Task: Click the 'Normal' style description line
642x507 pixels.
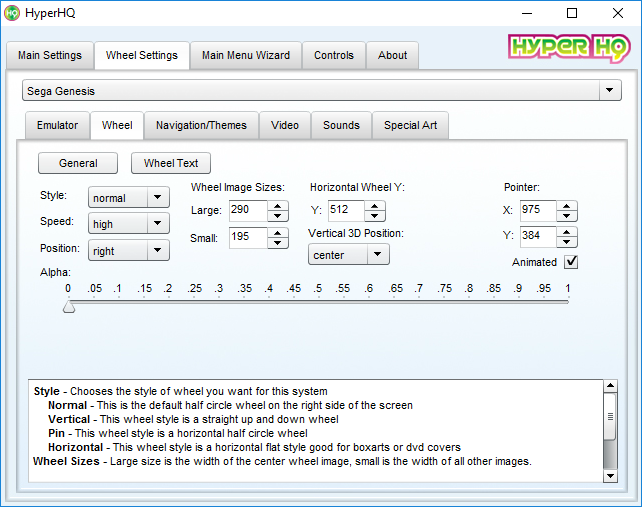Action: pyautogui.click(x=230, y=405)
